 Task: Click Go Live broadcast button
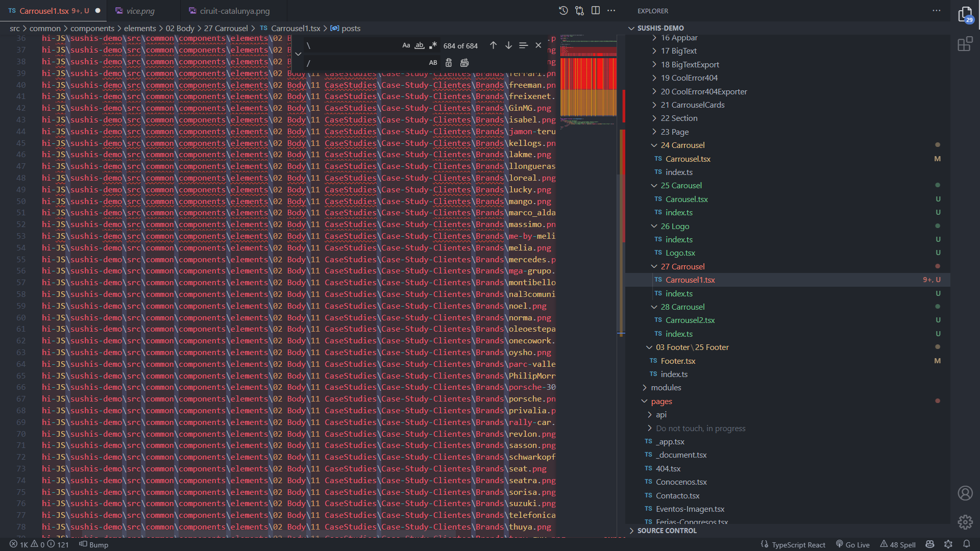coord(852,544)
